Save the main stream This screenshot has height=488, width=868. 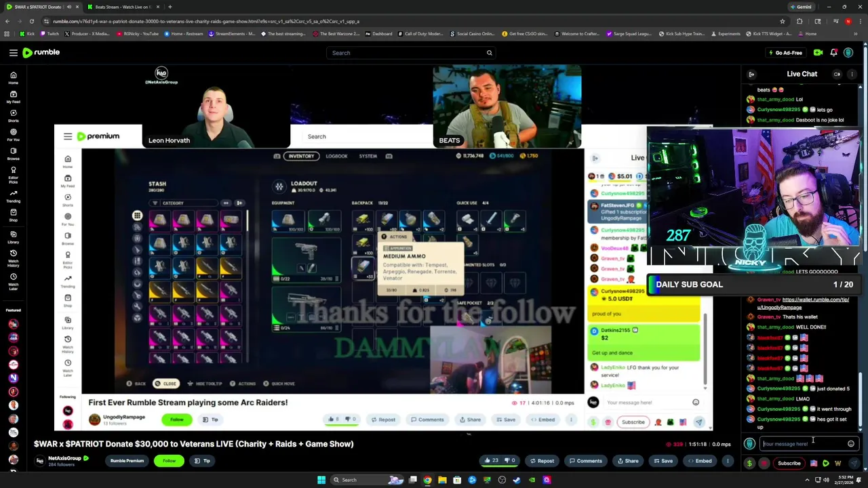[x=663, y=461]
